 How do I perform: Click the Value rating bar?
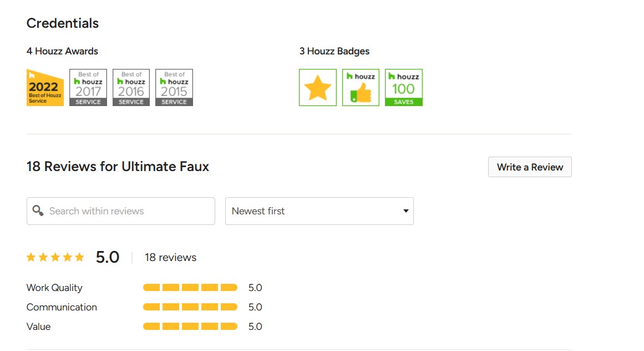point(190,327)
